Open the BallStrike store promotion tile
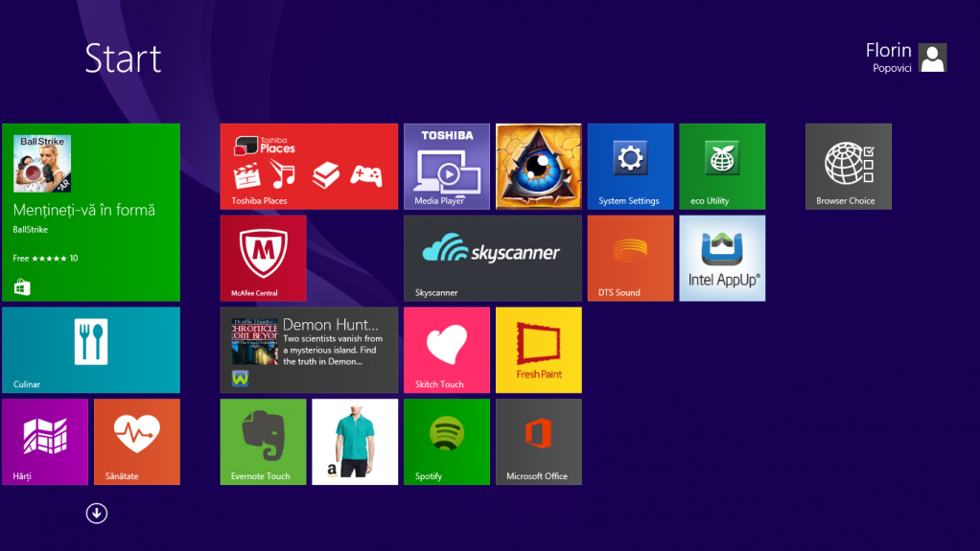This screenshot has width=980, height=551. pos(91,213)
